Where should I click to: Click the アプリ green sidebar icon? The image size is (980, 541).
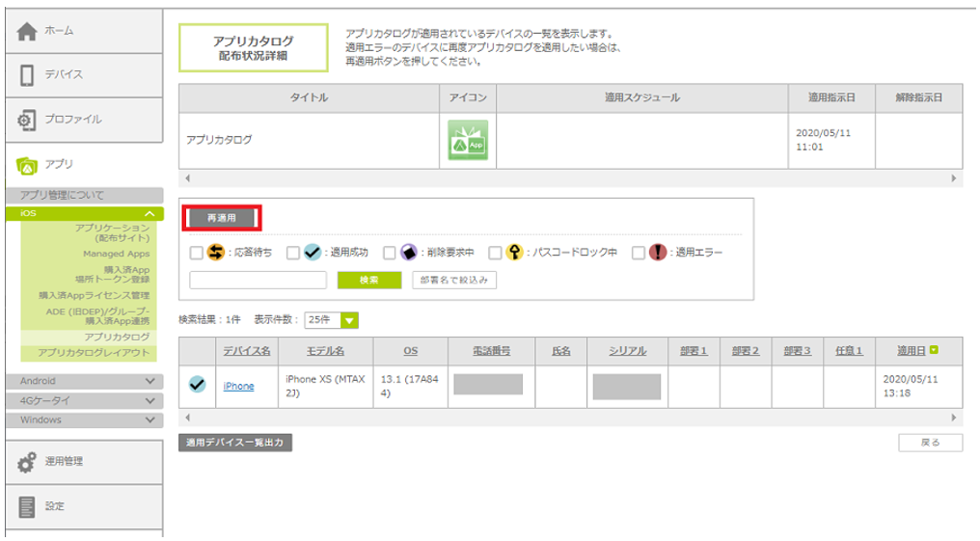click(x=27, y=165)
